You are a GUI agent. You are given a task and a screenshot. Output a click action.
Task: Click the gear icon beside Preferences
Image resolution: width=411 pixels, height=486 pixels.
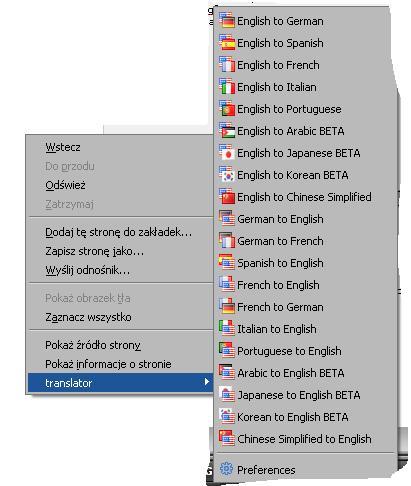(x=226, y=469)
